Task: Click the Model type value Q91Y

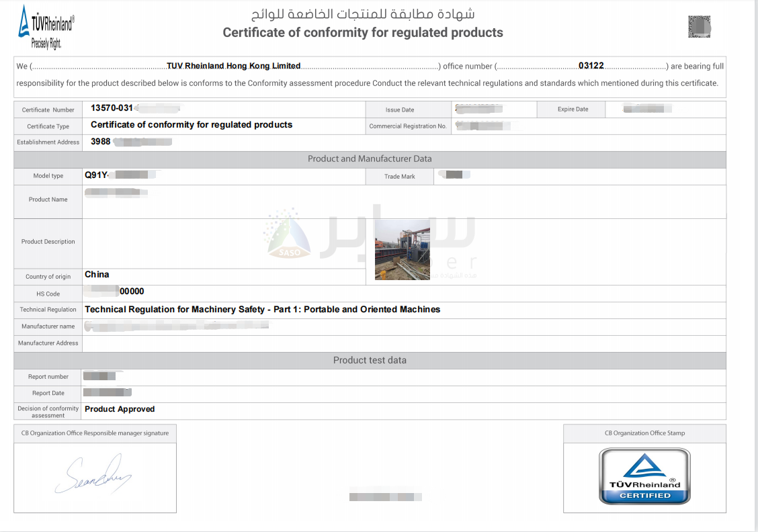Action: click(96, 175)
